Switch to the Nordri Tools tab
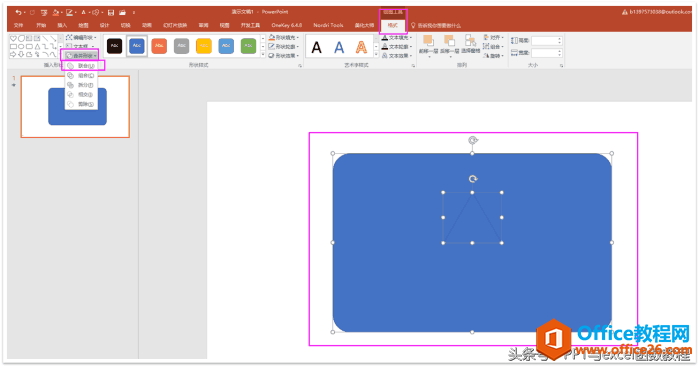The image size is (699, 367). [x=328, y=25]
